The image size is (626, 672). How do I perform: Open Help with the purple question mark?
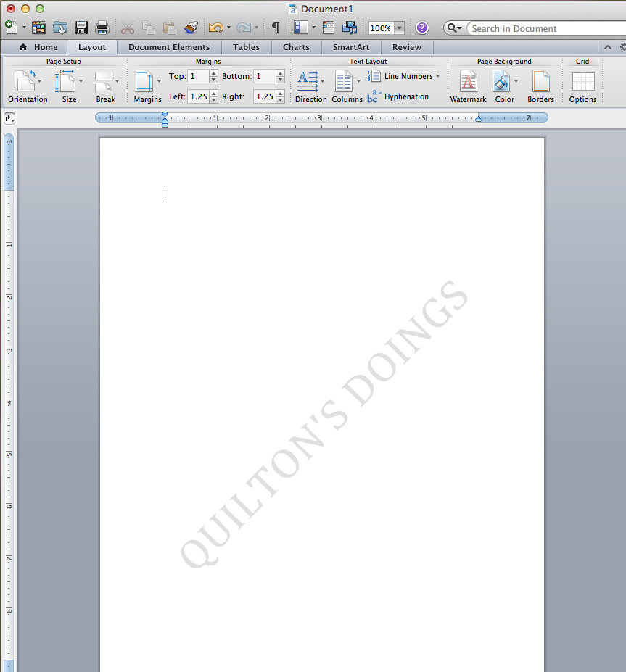(422, 28)
